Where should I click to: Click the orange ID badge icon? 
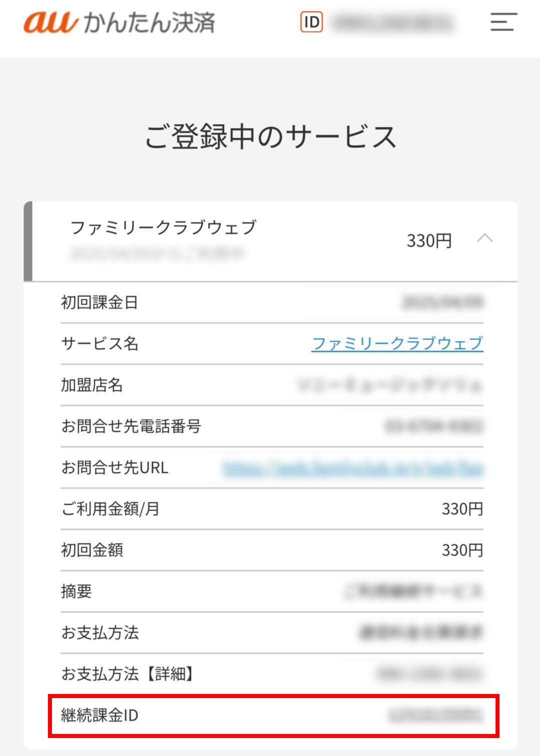point(312,22)
